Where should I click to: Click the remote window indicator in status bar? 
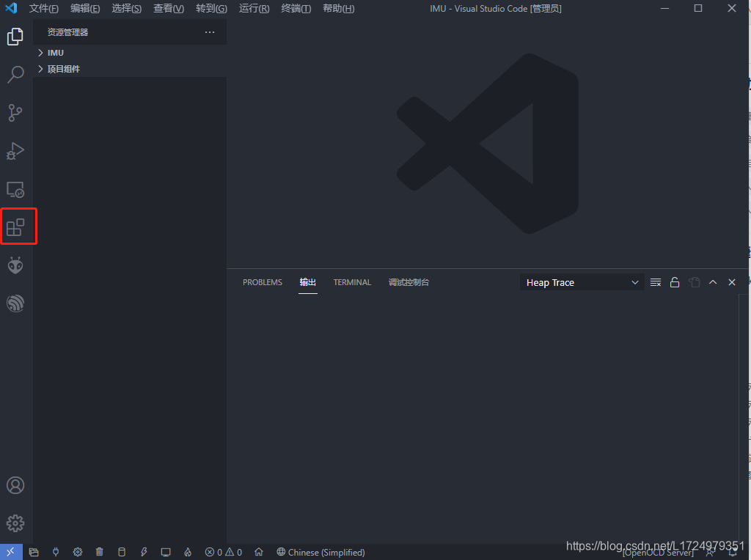coord(10,552)
